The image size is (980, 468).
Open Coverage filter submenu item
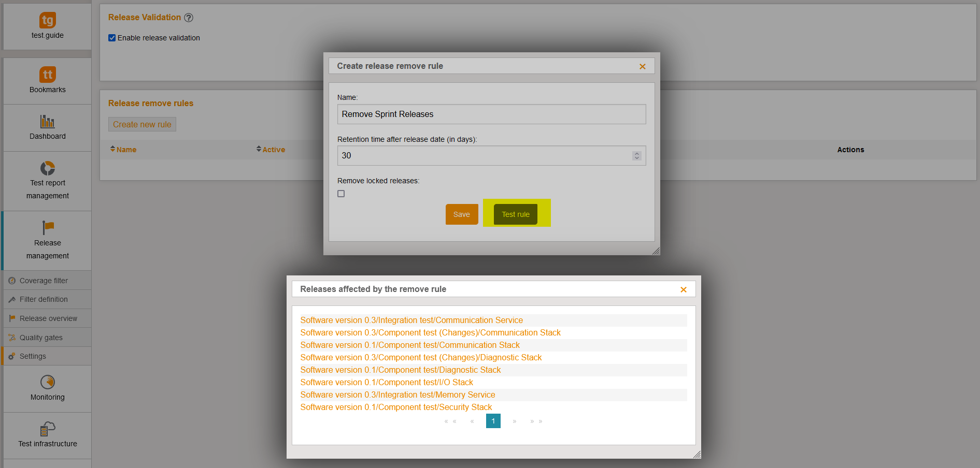[x=44, y=281]
